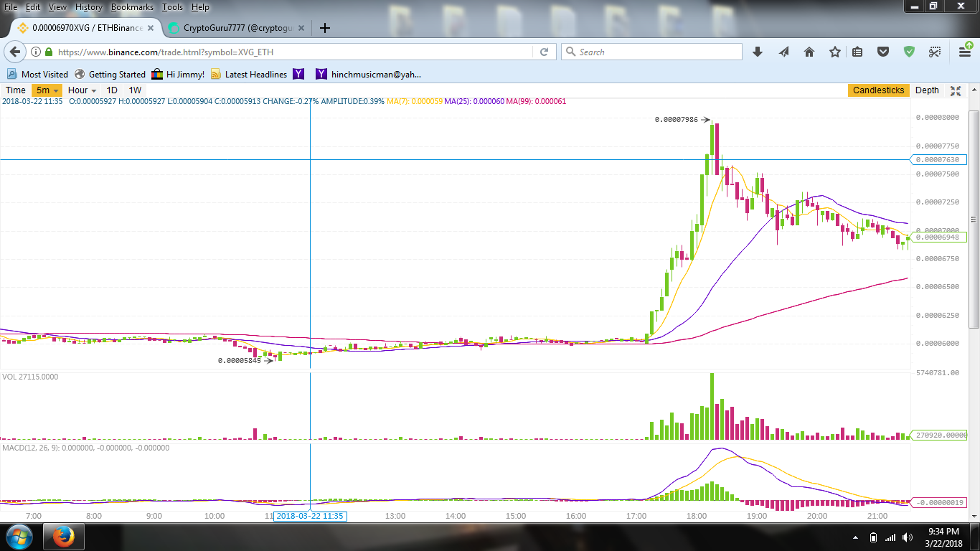Viewport: 980px width, 551px height.
Task: Switch chart to 1W interval
Action: click(x=135, y=90)
